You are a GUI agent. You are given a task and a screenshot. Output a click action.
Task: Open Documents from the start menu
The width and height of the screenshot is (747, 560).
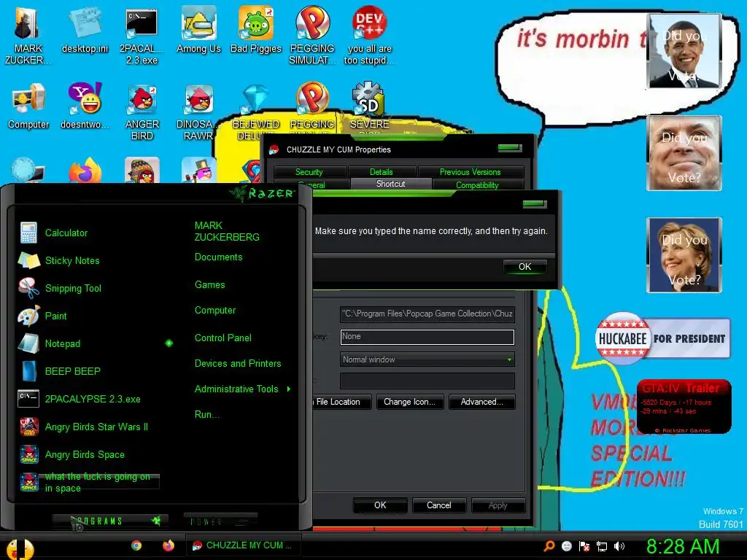pos(218,257)
